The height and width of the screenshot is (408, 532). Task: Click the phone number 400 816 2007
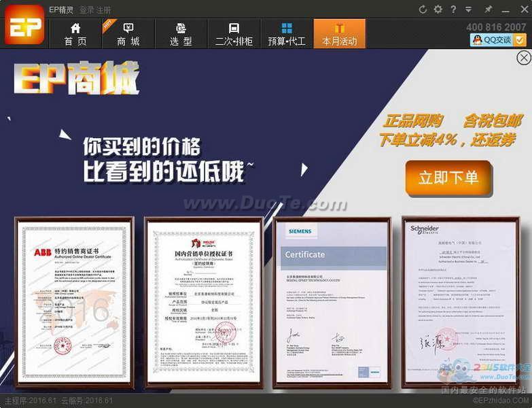coord(496,27)
